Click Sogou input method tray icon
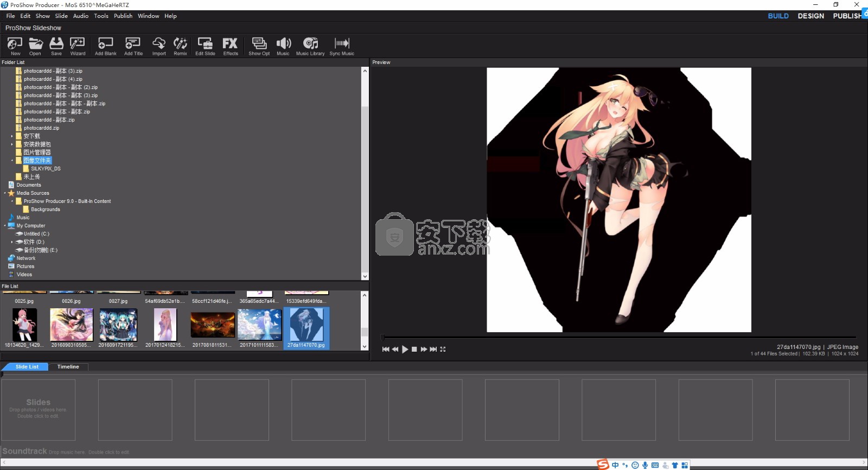 pyautogui.click(x=603, y=465)
